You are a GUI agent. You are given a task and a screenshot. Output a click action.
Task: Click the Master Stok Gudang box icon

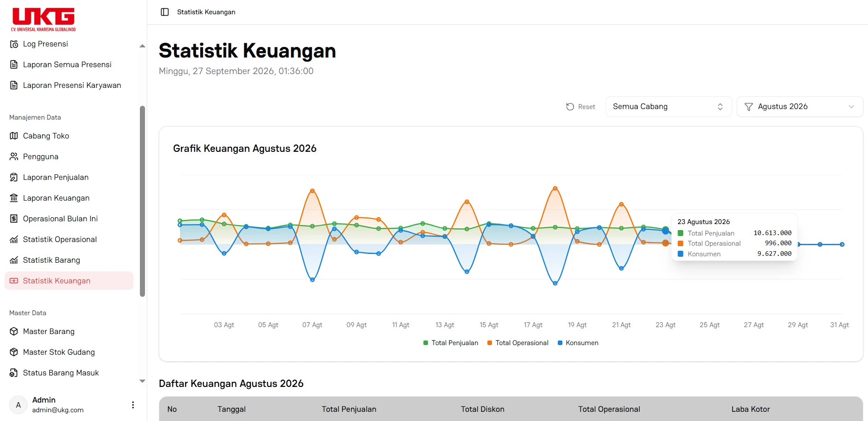[x=14, y=352]
